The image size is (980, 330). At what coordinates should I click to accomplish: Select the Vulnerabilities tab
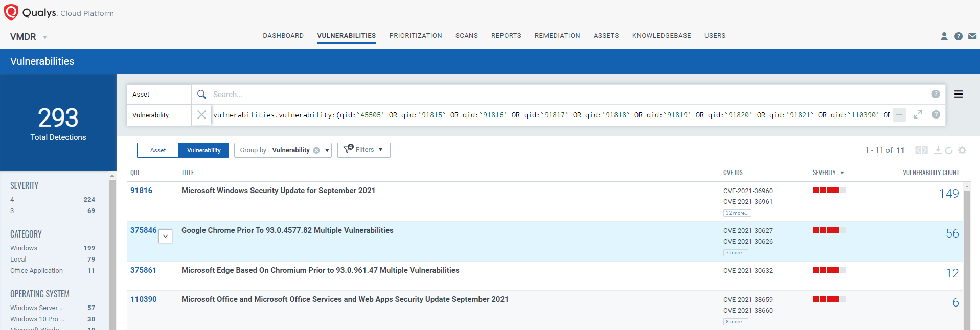tap(347, 36)
